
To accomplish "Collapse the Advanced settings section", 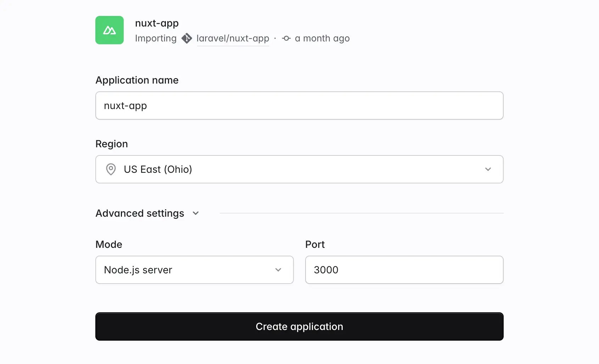I will coord(147,213).
